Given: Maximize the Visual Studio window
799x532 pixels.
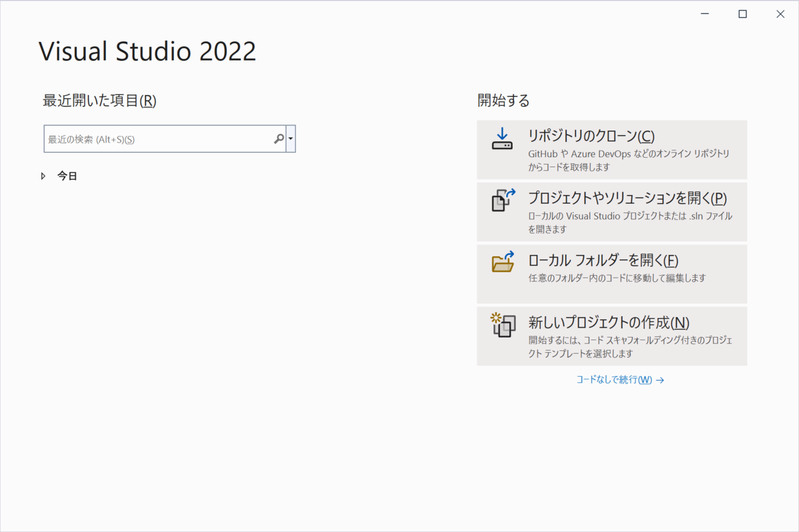Looking at the screenshot, I should 742,13.
